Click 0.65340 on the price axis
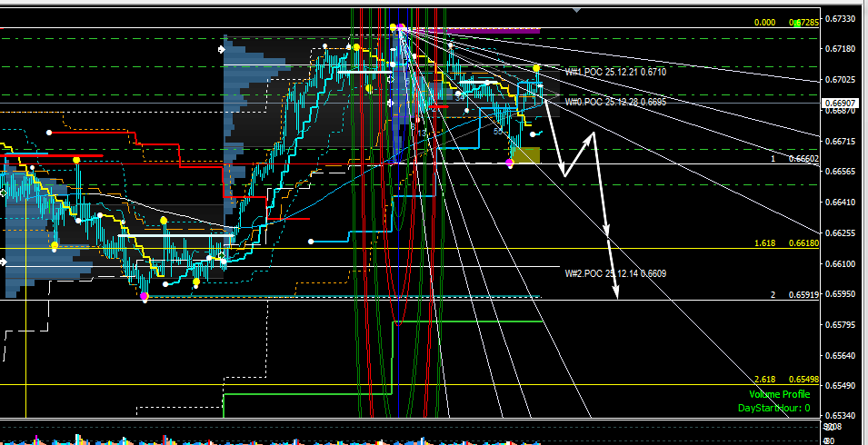 click(839, 417)
